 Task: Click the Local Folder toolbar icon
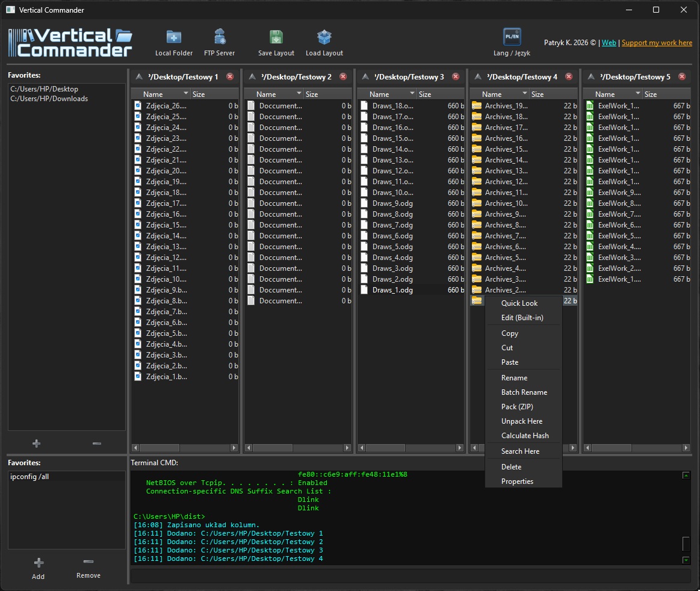point(173,38)
